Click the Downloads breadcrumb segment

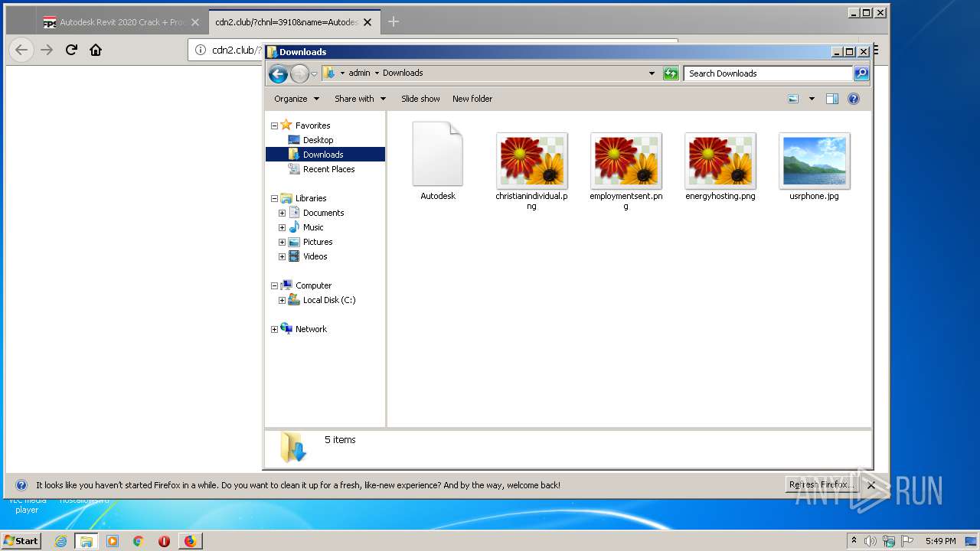[403, 73]
